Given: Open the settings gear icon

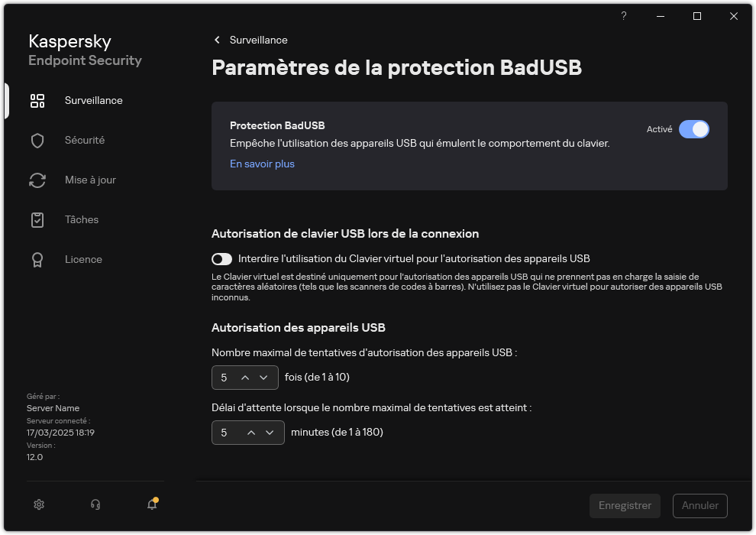Looking at the screenshot, I should click(x=38, y=504).
